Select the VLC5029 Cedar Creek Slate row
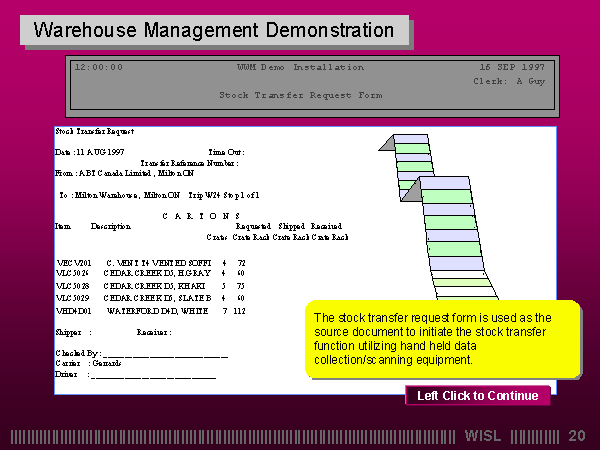600x450 pixels. pyautogui.click(x=150, y=298)
